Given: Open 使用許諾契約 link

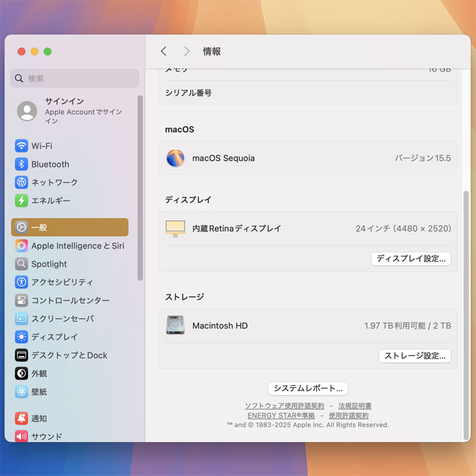Looking at the screenshot, I should [x=348, y=415].
